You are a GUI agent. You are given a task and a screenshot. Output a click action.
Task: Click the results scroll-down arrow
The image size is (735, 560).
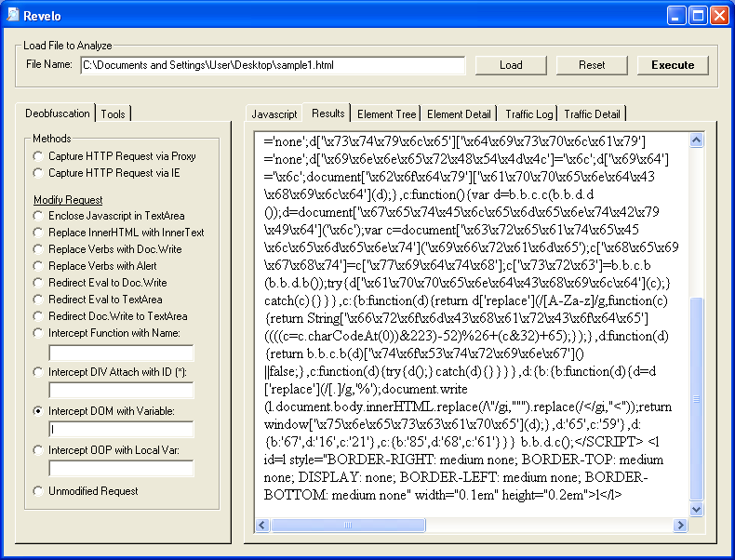696,509
